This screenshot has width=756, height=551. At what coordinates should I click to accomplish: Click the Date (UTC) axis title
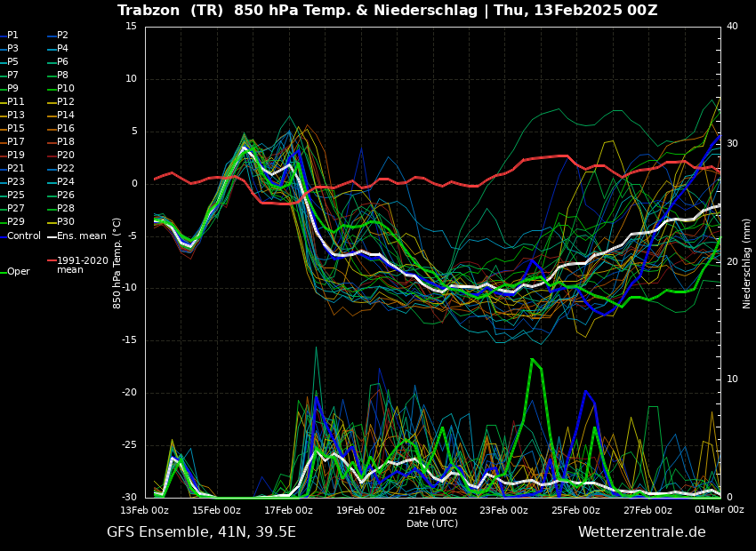tap(432, 523)
